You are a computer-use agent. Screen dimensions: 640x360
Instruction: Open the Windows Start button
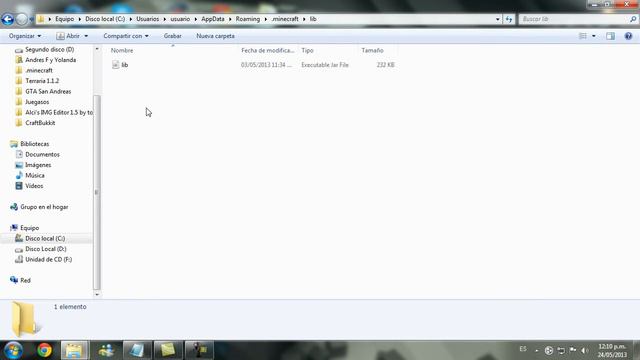coord(13,350)
